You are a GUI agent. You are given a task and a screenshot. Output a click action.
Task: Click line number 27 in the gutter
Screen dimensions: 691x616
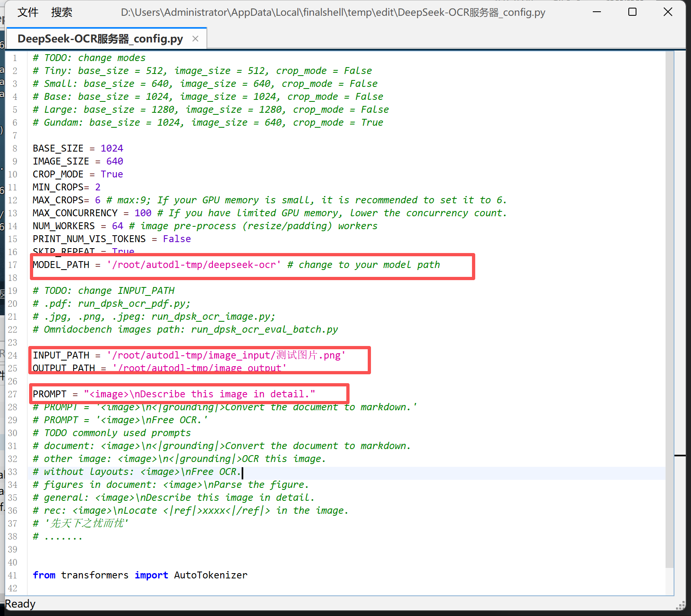tap(13, 394)
